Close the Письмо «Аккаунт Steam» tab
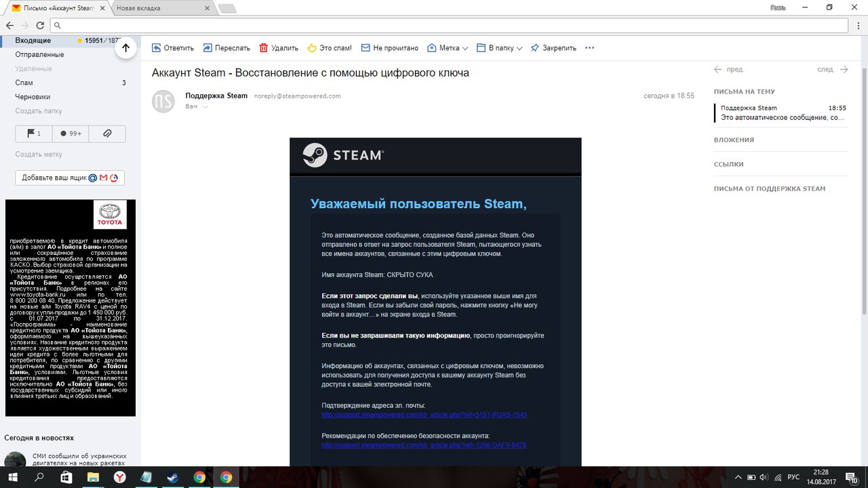 click(103, 8)
